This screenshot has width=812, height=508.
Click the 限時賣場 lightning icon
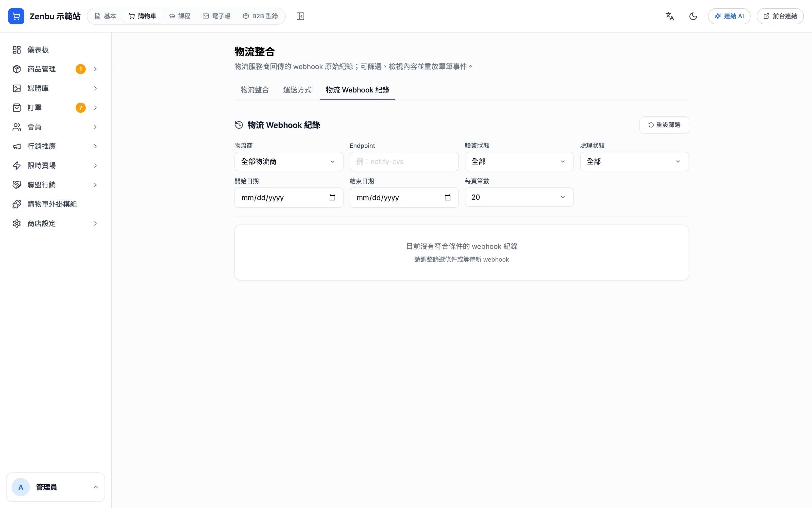(x=17, y=166)
